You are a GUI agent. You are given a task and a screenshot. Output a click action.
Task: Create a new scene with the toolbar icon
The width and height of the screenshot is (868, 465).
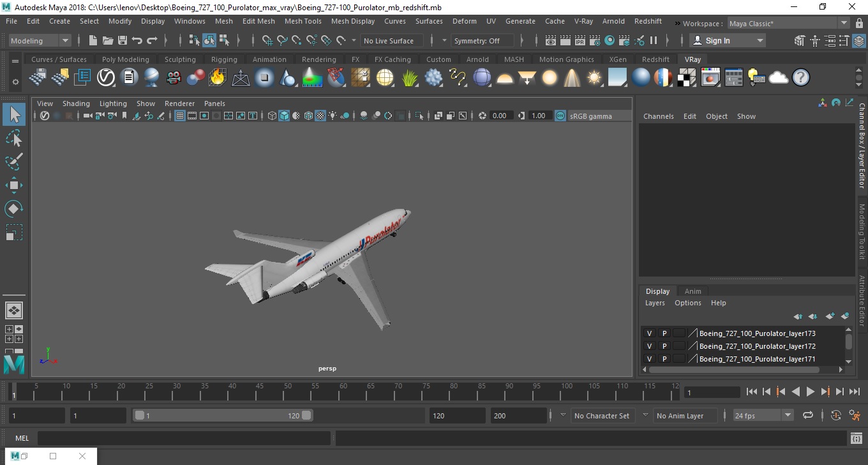(93, 40)
